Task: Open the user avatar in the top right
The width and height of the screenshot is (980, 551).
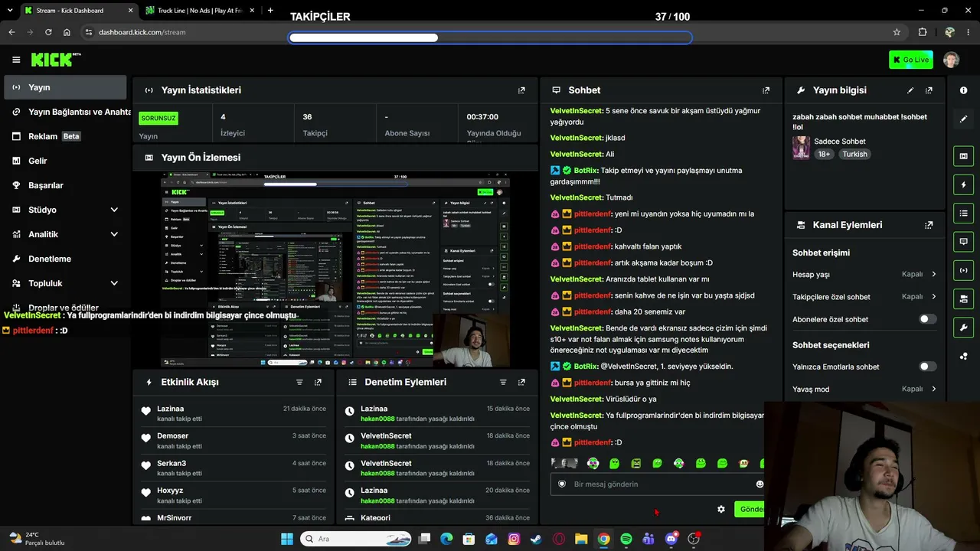Action: point(951,60)
